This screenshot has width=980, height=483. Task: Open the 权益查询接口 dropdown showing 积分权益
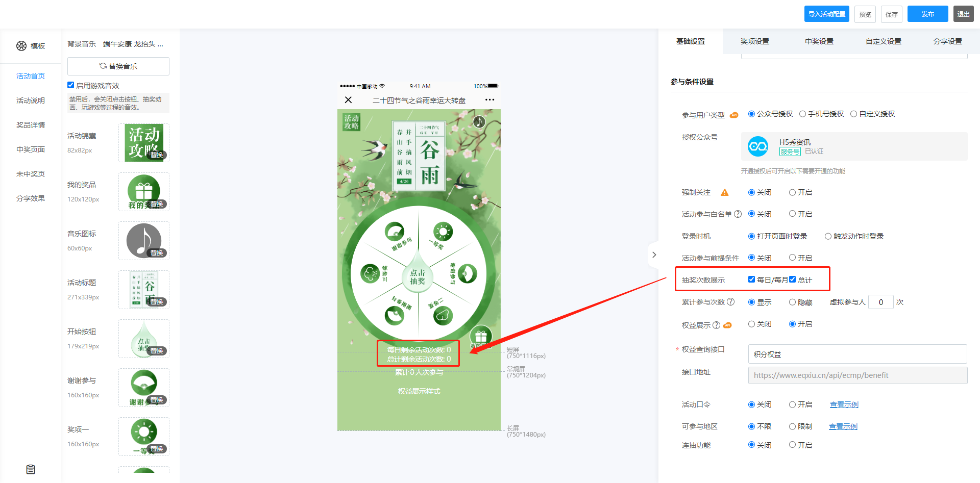point(857,354)
